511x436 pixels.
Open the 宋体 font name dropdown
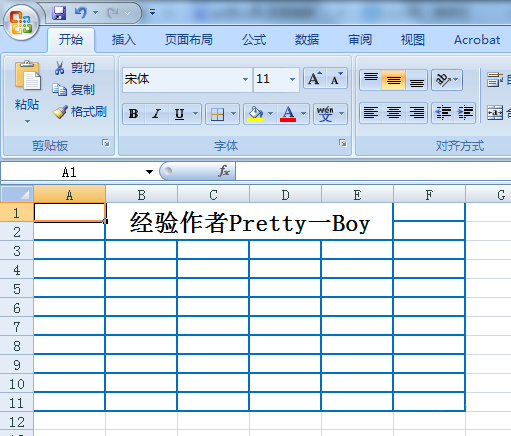[245, 79]
